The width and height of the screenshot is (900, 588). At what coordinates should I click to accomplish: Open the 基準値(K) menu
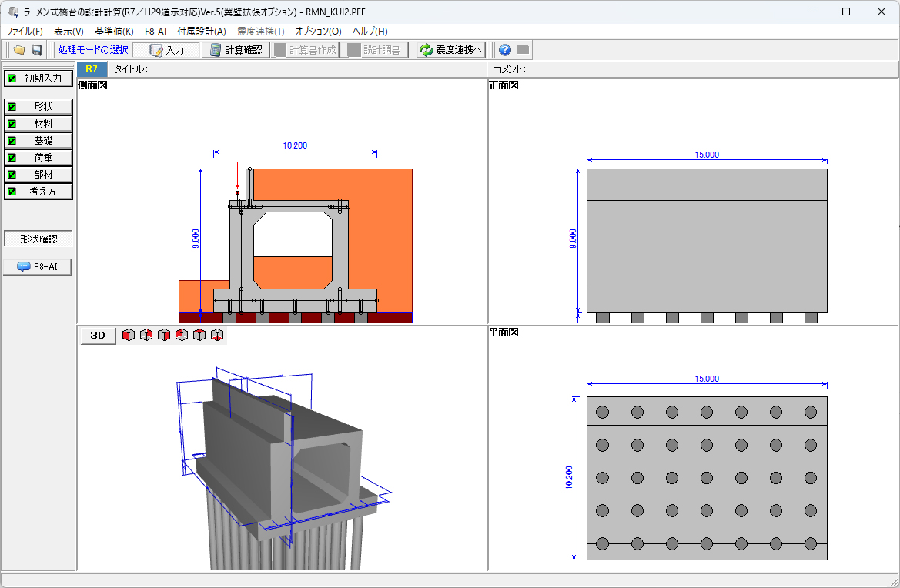(x=114, y=32)
